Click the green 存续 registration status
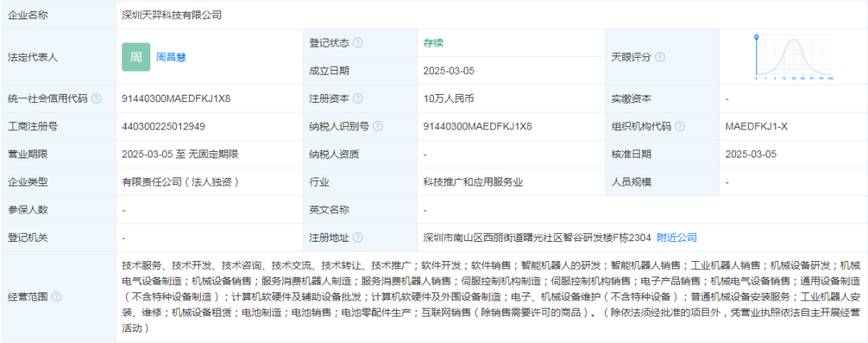This screenshot has height=343, width=868. coord(433,43)
